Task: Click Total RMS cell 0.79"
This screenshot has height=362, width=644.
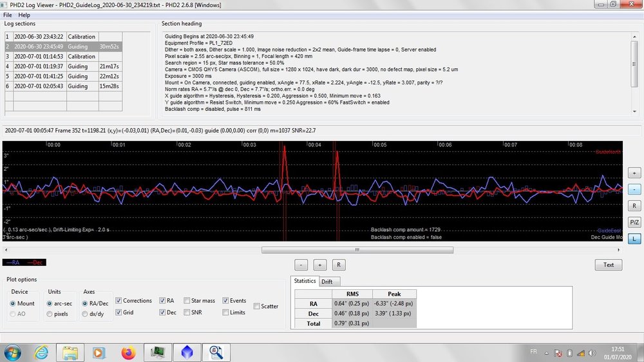Action: coord(352,323)
